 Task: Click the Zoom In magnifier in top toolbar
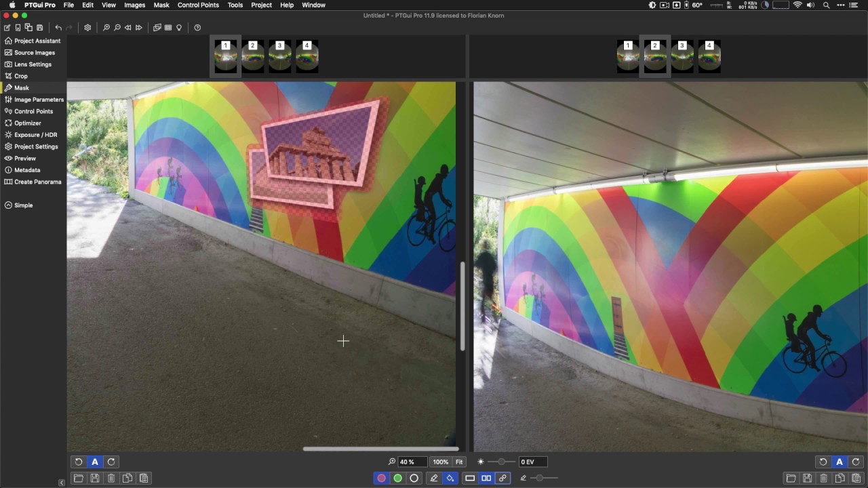point(106,28)
